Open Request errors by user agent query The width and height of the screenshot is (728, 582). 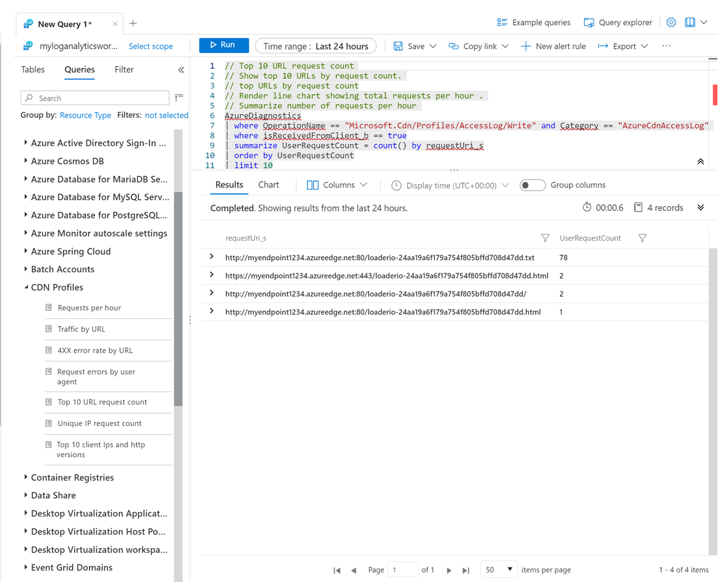pyautogui.click(x=96, y=376)
